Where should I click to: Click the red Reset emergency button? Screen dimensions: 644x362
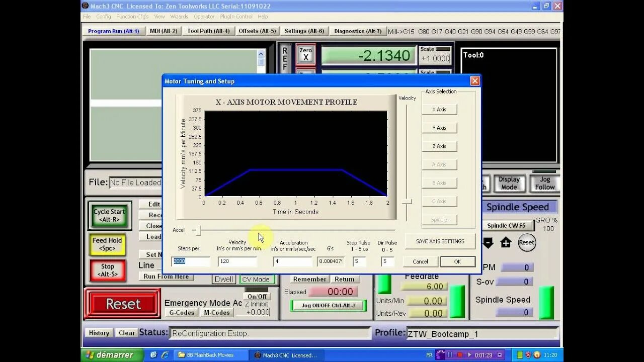[123, 304]
